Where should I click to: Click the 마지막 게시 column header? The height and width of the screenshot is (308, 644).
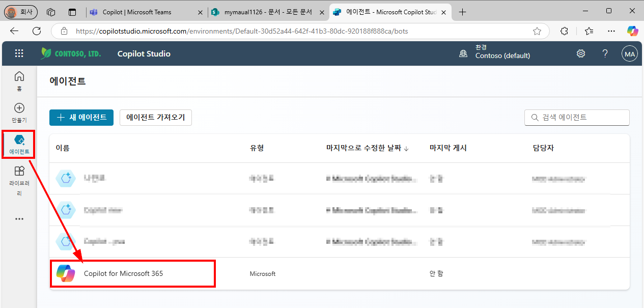[x=448, y=148]
